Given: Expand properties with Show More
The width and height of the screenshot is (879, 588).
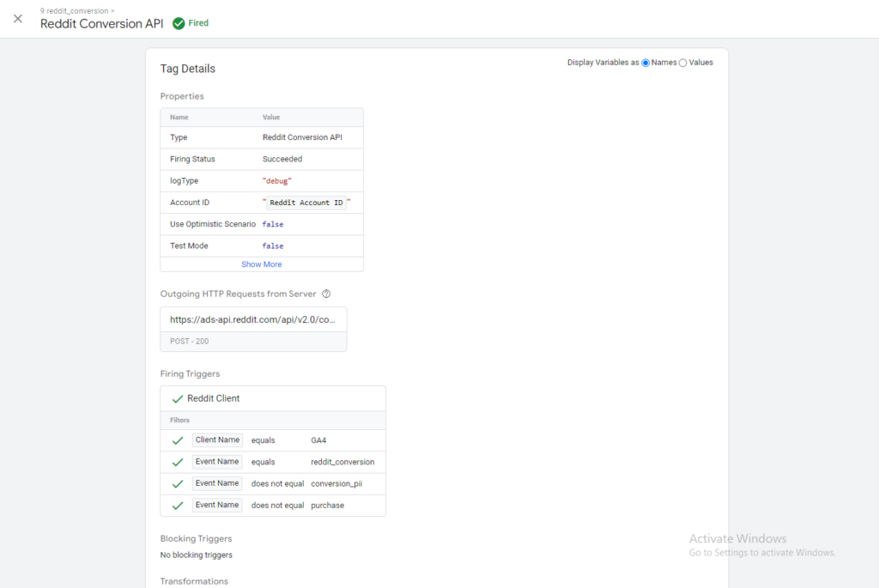Looking at the screenshot, I should [x=261, y=264].
